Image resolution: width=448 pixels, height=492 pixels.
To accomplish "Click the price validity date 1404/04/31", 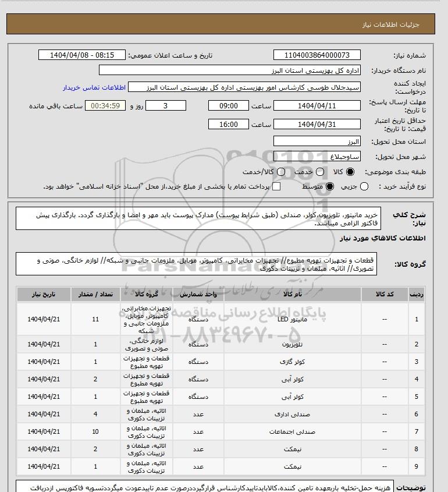I will [317, 124].
